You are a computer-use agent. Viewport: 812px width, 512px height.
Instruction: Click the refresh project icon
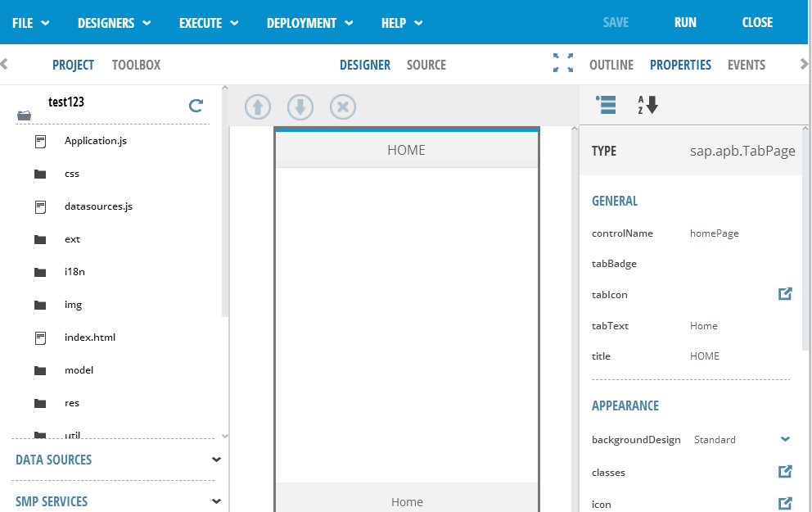point(196,106)
